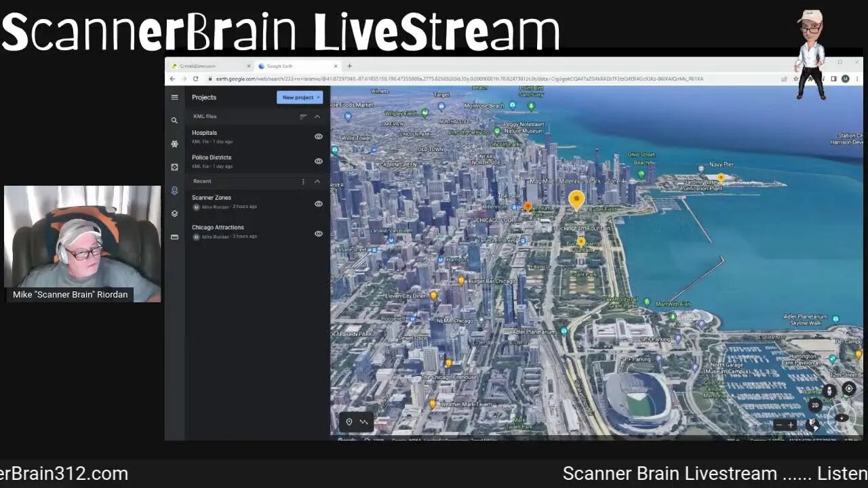Open a new browser tab
The image size is (868, 488).
coord(349,66)
